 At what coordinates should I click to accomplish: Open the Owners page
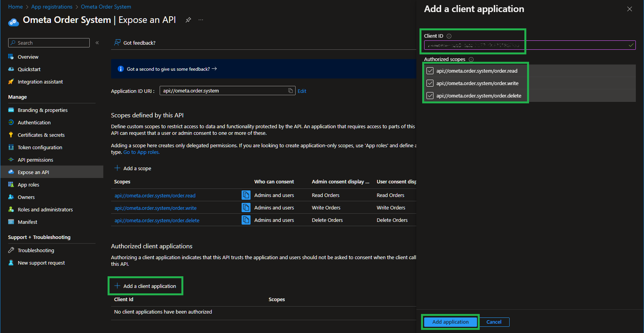coord(26,197)
